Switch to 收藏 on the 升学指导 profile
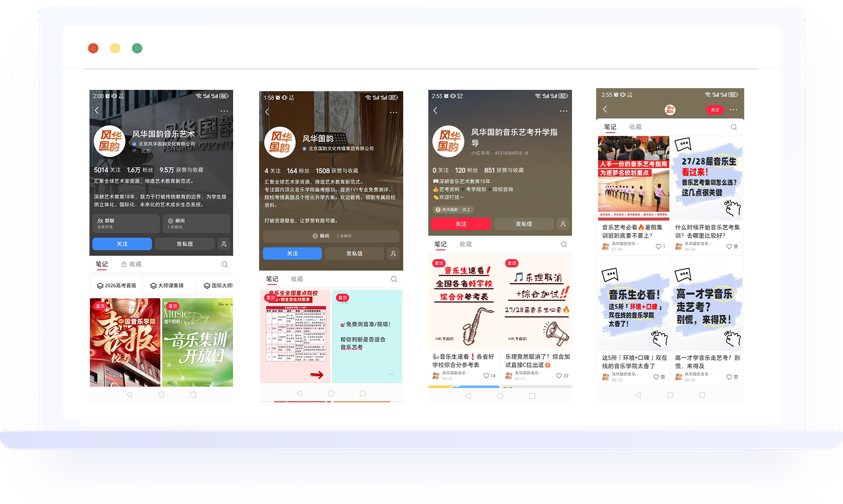Image resolution: width=843 pixels, height=504 pixels. pos(466,245)
